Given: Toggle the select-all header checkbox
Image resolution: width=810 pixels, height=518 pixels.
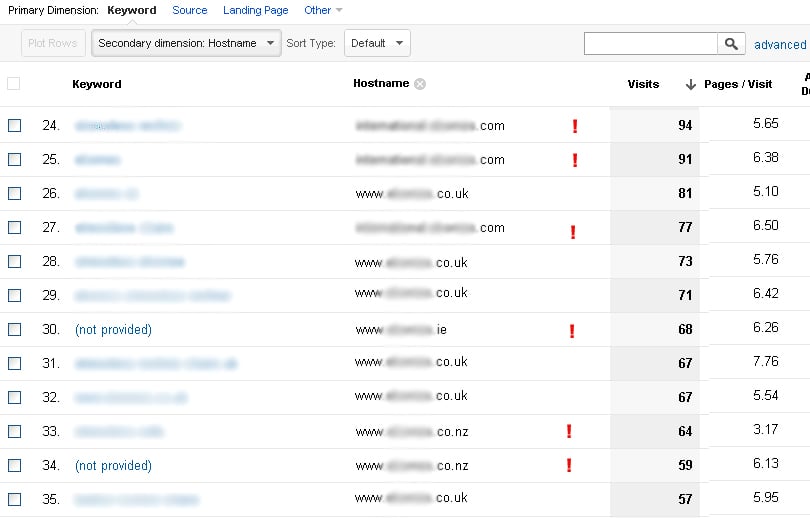Looking at the screenshot, I should (x=14, y=84).
